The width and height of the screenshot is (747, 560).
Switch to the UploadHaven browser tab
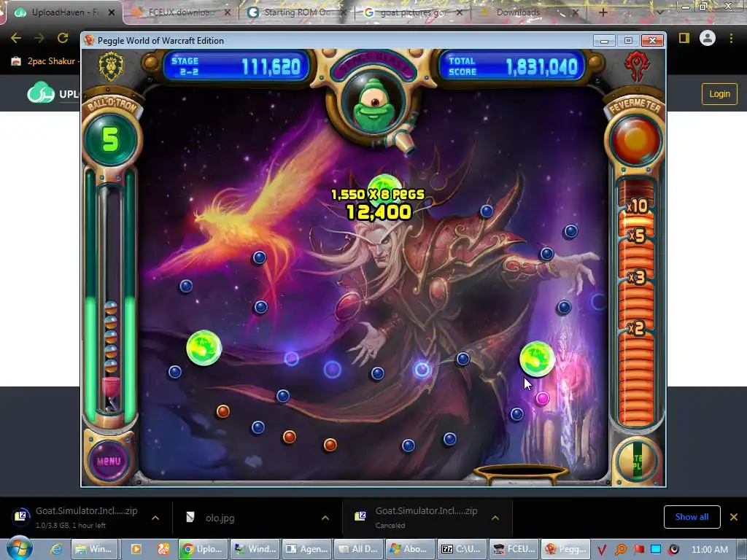(x=64, y=12)
